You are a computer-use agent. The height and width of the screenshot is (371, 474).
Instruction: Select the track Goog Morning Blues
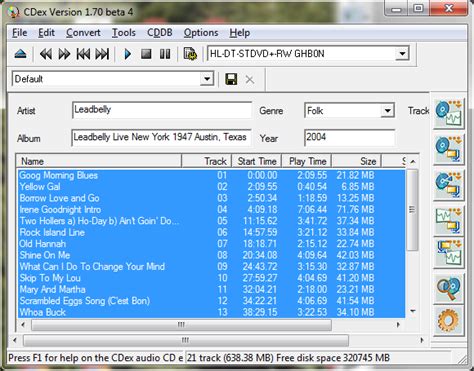211,175
